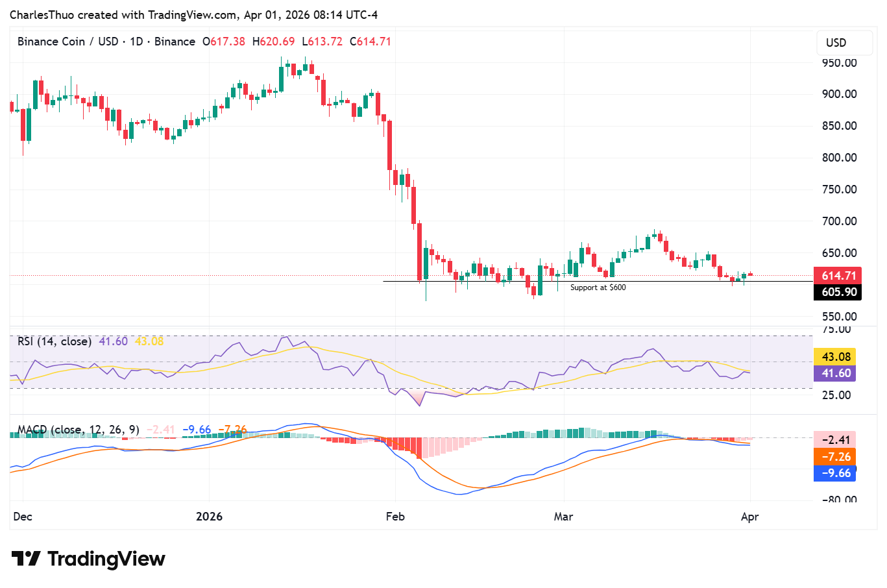Select the pink -2.41 MACD histogram tag
Screen dimensions: 887x588
pos(836,440)
